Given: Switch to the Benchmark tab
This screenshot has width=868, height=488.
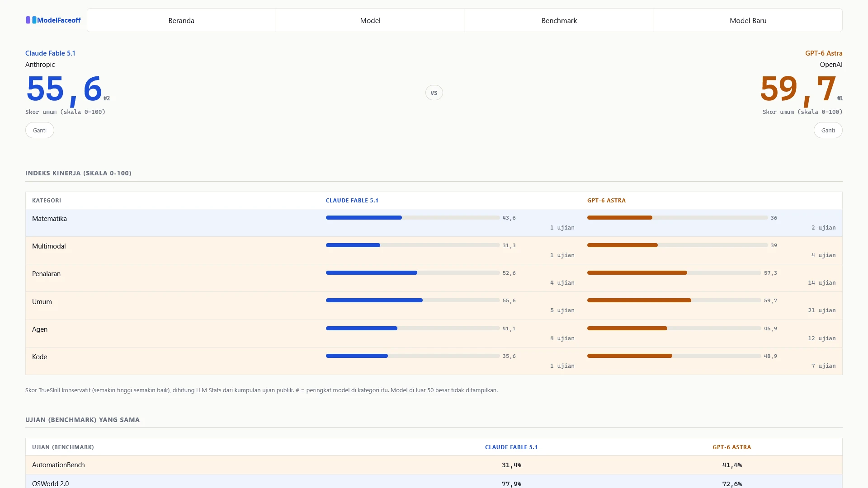Looking at the screenshot, I should coord(559,20).
